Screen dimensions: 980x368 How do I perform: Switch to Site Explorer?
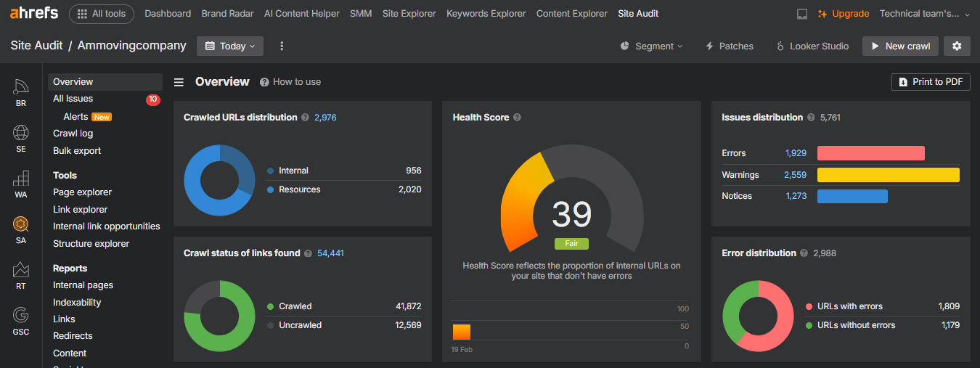tap(409, 13)
